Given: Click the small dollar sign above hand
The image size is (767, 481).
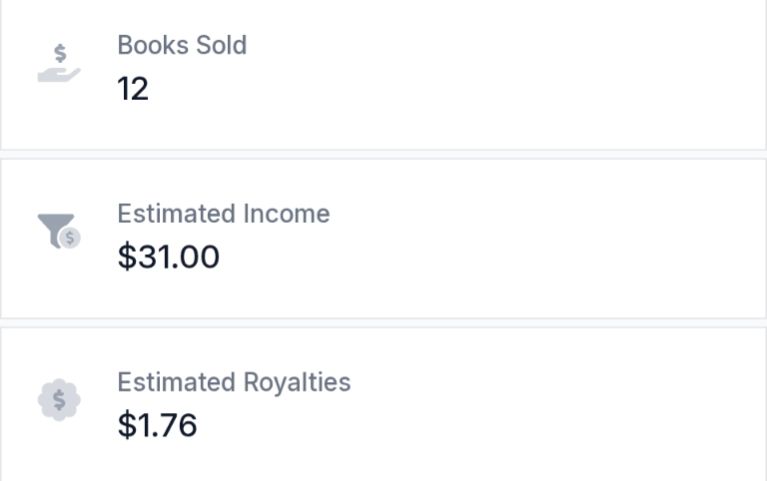Looking at the screenshot, I should (x=60, y=53).
